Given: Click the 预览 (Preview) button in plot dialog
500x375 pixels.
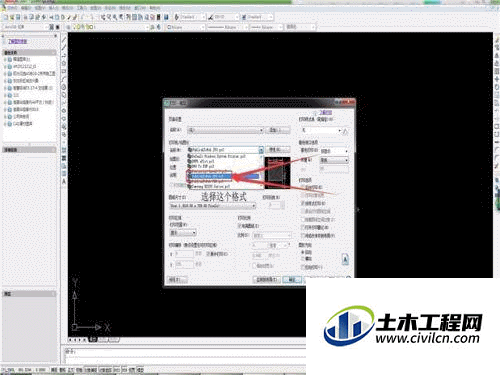Looking at the screenshot, I should coord(177,280).
